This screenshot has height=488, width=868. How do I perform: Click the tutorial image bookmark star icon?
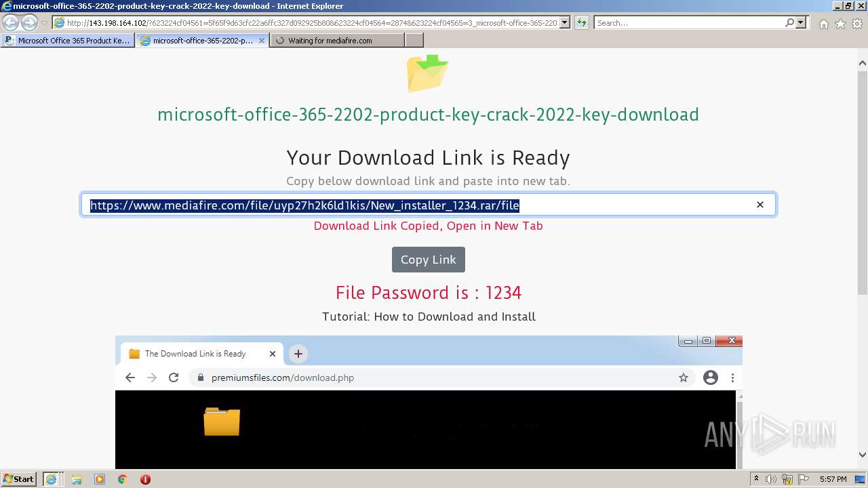coord(684,378)
